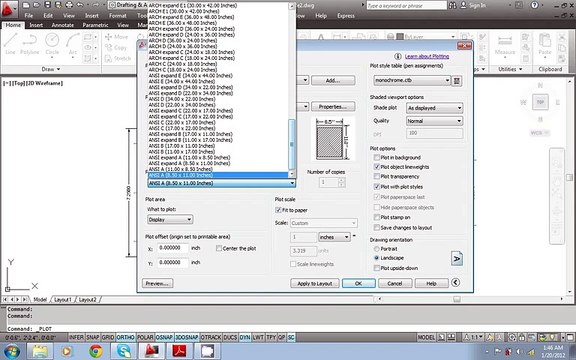Click the Save icon in quick access toolbar
The width and height of the screenshot is (576, 360).
[x=47, y=5]
